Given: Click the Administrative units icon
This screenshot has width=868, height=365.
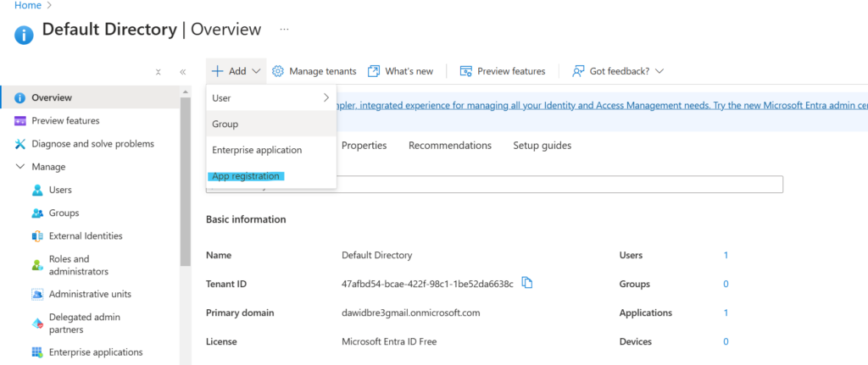Looking at the screenshot, I should pos(37,295).
